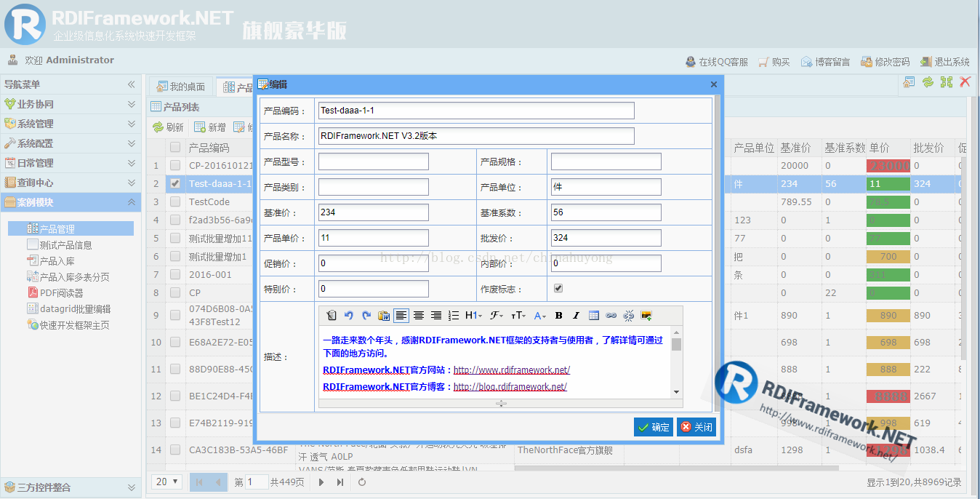Screen dimensions: 980x499
Task: Check the BE1C24D4 row checkbox
Action: point(175,396)
